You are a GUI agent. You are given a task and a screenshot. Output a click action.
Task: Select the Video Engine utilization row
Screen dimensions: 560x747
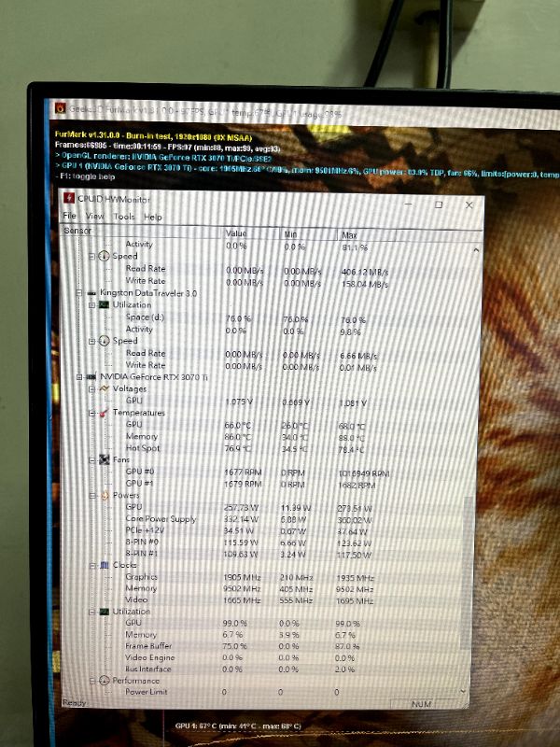pyautogui.click(x=262, y=658)
